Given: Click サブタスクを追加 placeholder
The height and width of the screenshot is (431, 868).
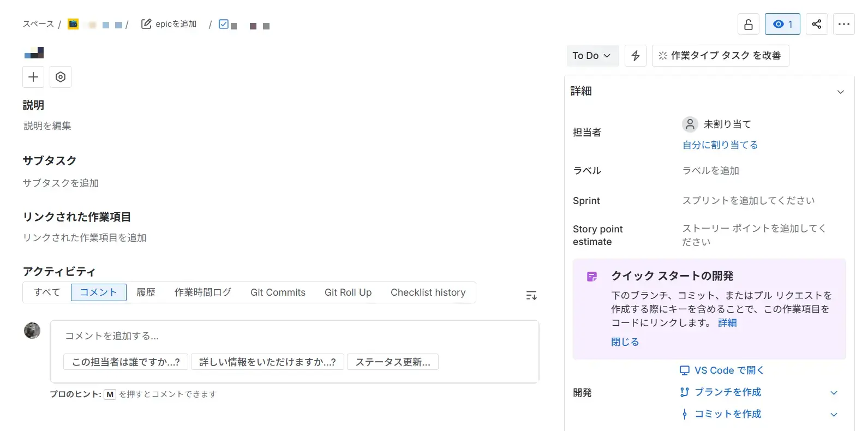Looking at the screenshot, I should click(61, 183).
